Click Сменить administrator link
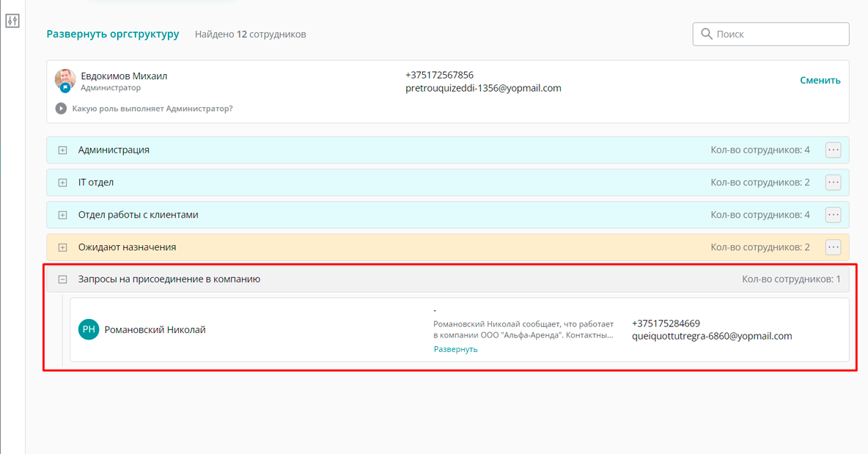 [x=820, y=80]
